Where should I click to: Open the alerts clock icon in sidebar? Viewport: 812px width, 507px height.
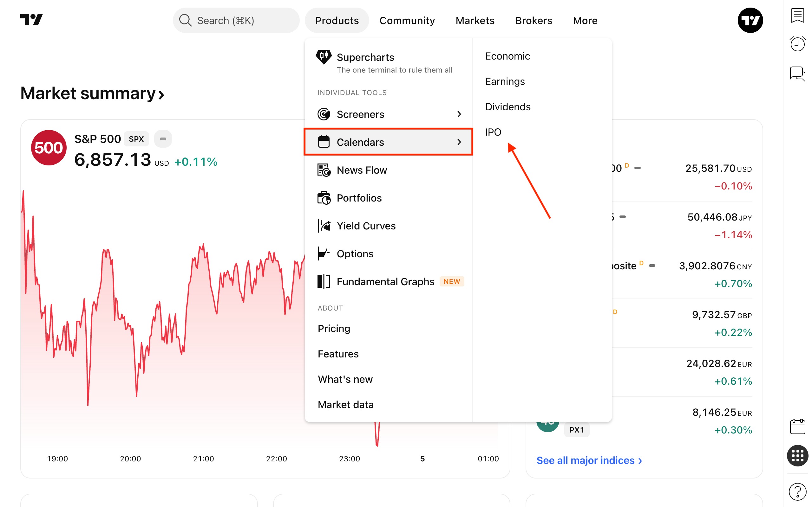click(797, 44)
